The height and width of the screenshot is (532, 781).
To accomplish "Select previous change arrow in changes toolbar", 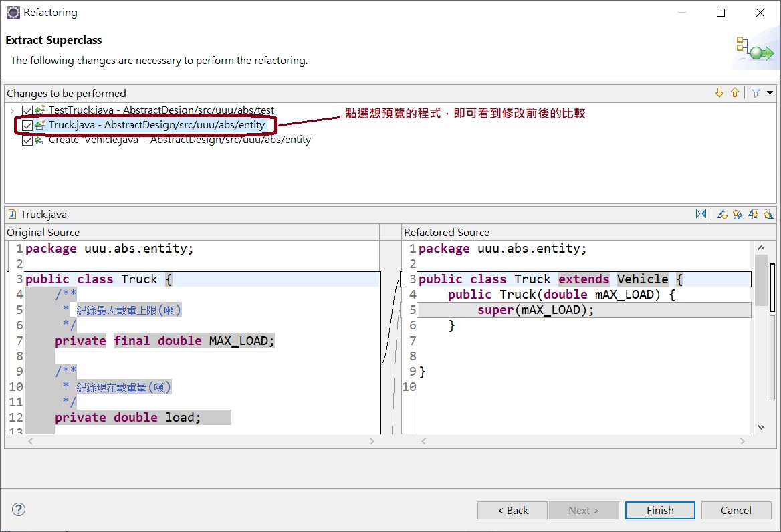I will (735, 93).
